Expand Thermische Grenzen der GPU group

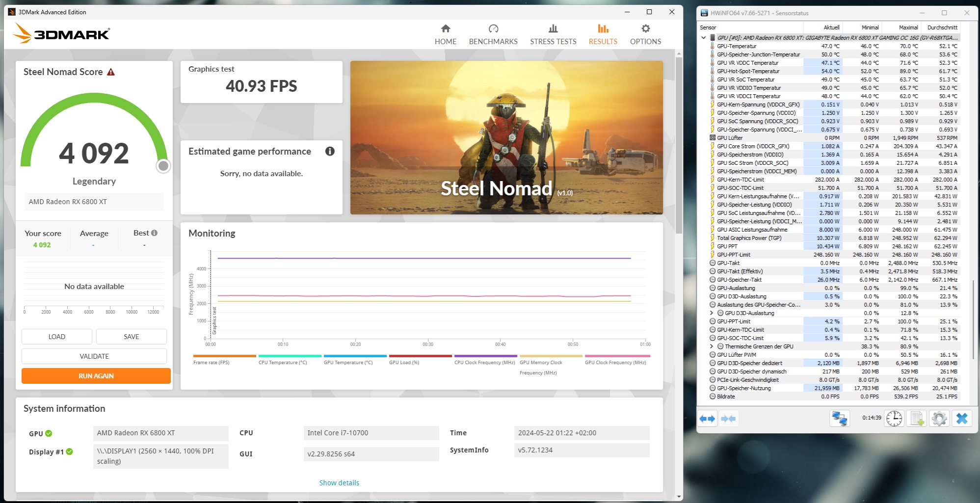click(711, 346)
